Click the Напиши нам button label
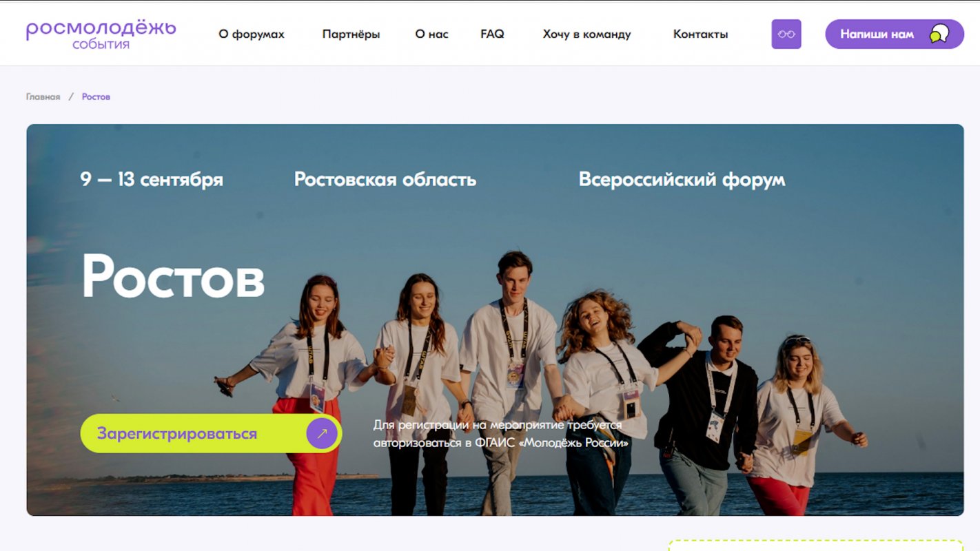 [877, 34]
